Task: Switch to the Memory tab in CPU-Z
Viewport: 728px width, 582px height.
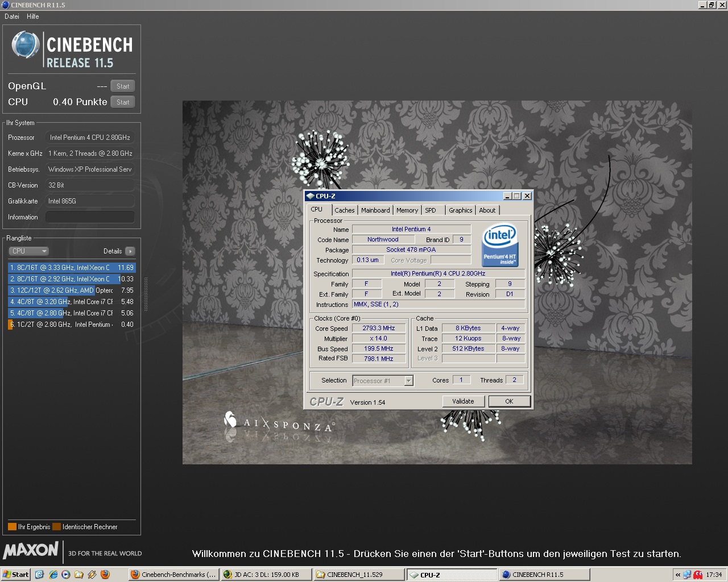Action: coord(407,210)
